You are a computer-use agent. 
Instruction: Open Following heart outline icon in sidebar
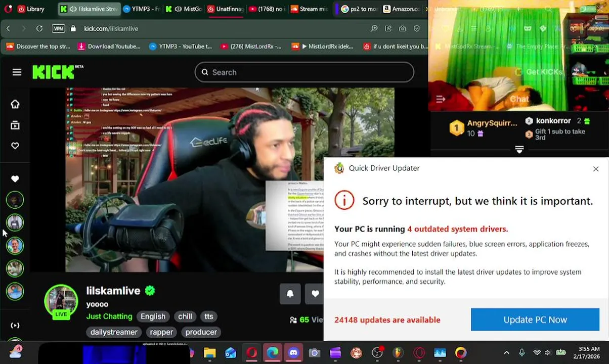point(15,146)
